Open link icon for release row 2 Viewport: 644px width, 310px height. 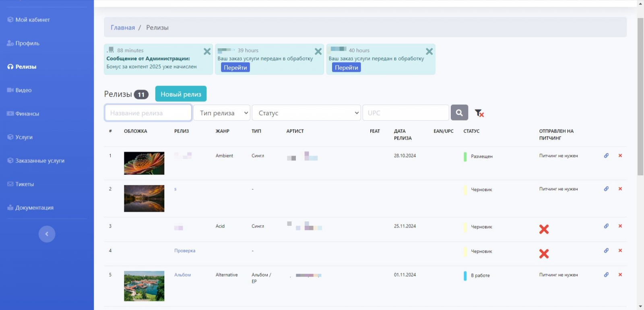coord(606,189)
